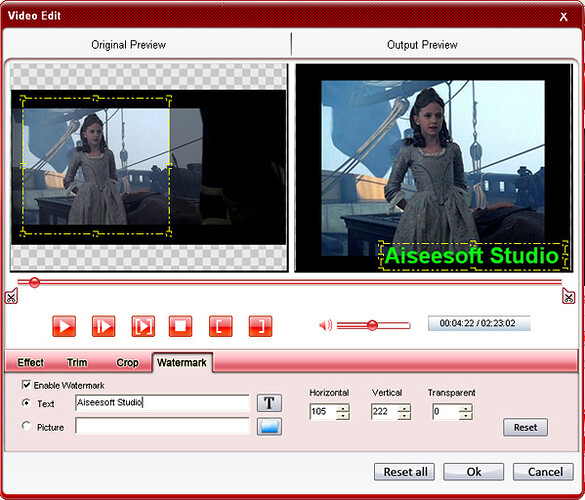585x500 pixels.
Task: Open the Effect tab
Action: pyautogui.click(x=31, y=363)
